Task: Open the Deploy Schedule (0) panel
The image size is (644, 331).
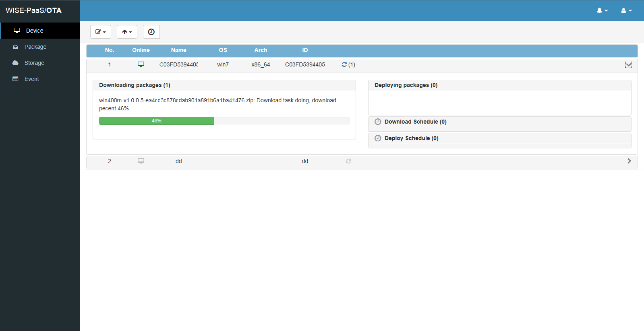Action: click(x=411, y=138)
